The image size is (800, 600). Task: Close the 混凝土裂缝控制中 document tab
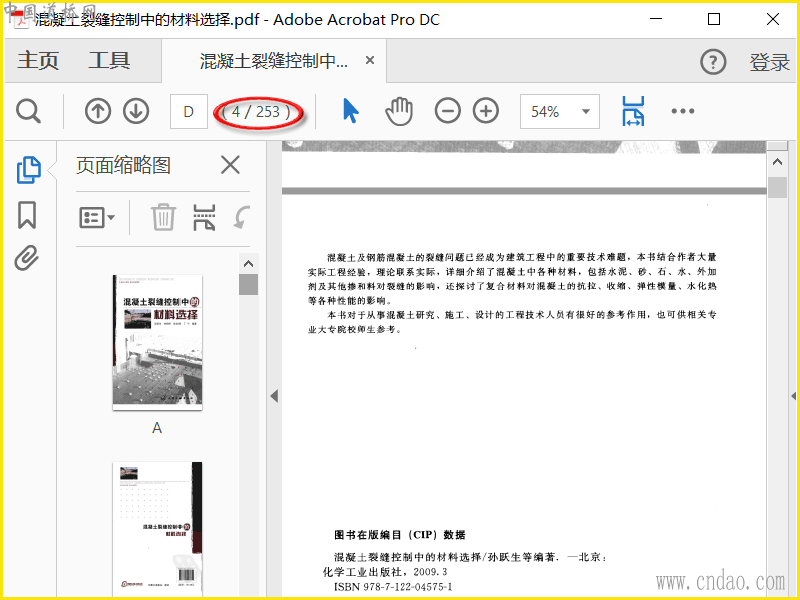click(370, 60)
